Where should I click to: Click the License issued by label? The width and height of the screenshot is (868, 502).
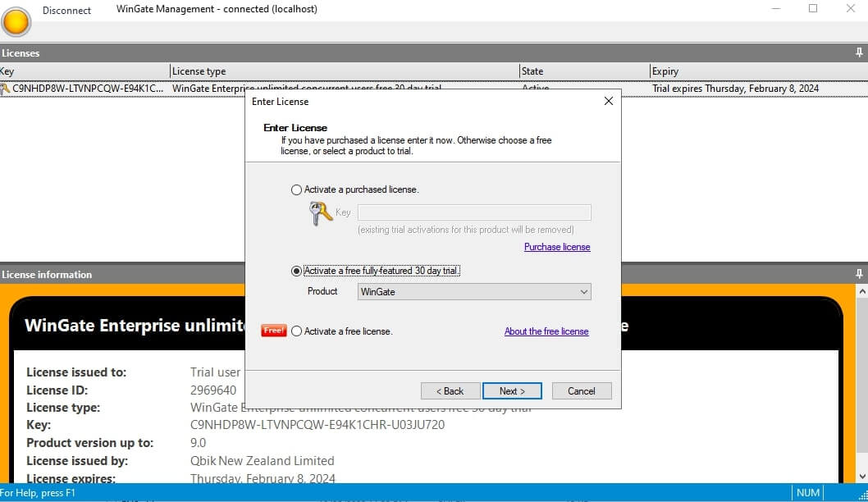coord(77,460)
